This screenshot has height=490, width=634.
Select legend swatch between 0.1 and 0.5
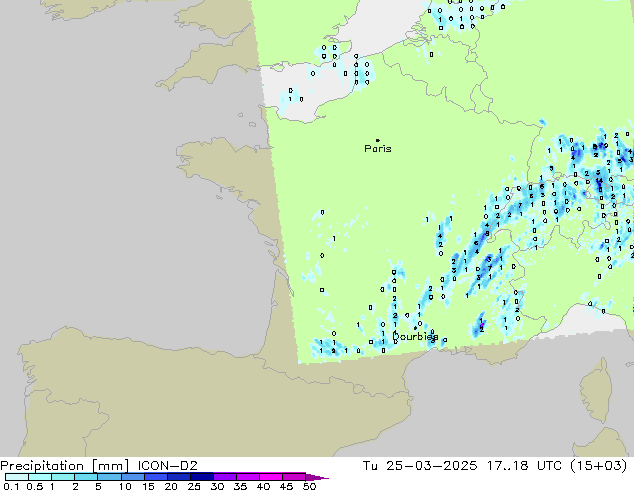click(x=17, y=477)
